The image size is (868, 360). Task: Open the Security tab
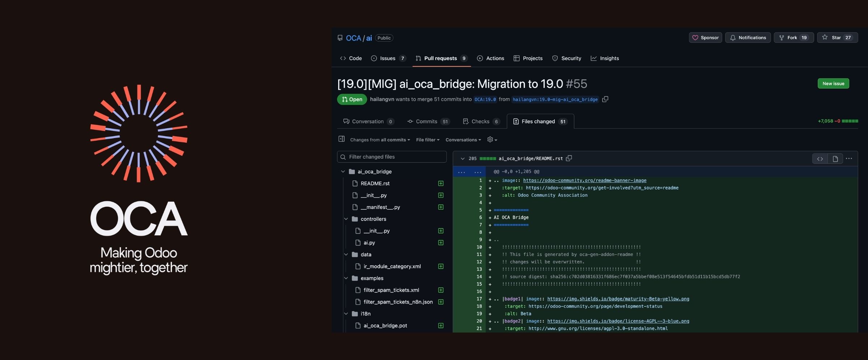click(567, 58)
